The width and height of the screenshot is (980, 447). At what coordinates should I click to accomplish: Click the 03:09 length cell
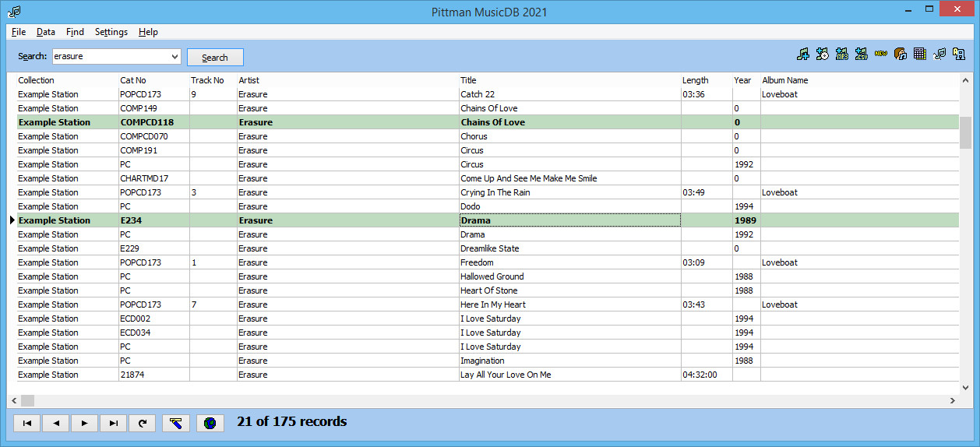click(x=707, y=262)
